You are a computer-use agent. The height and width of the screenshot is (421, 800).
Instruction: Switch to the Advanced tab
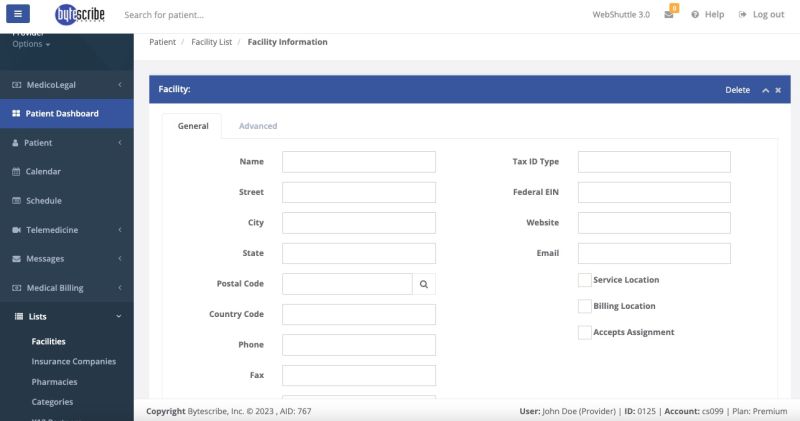tap(258, 126)
